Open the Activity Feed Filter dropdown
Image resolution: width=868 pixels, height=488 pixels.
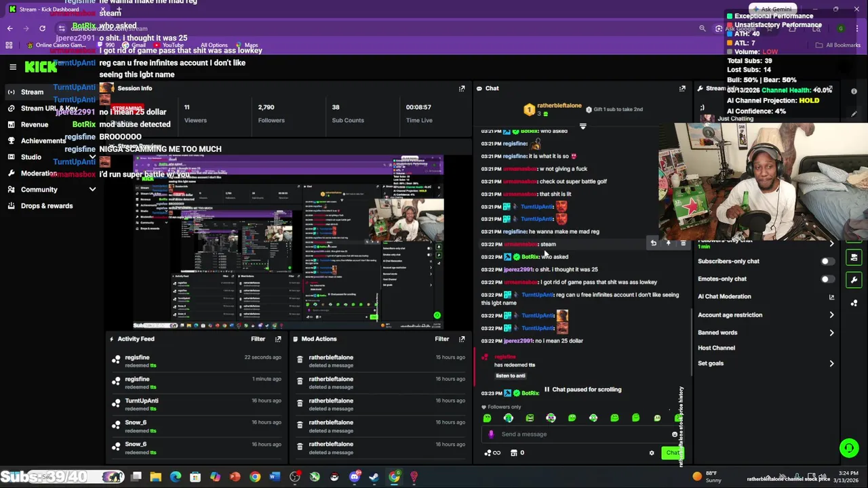tap(258, 339)
